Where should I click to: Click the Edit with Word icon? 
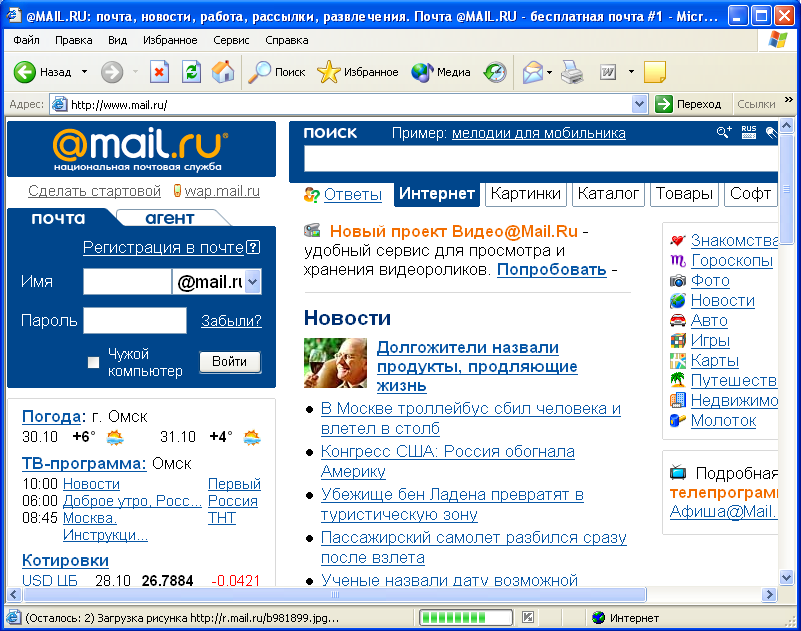click(x=608, y=72)
